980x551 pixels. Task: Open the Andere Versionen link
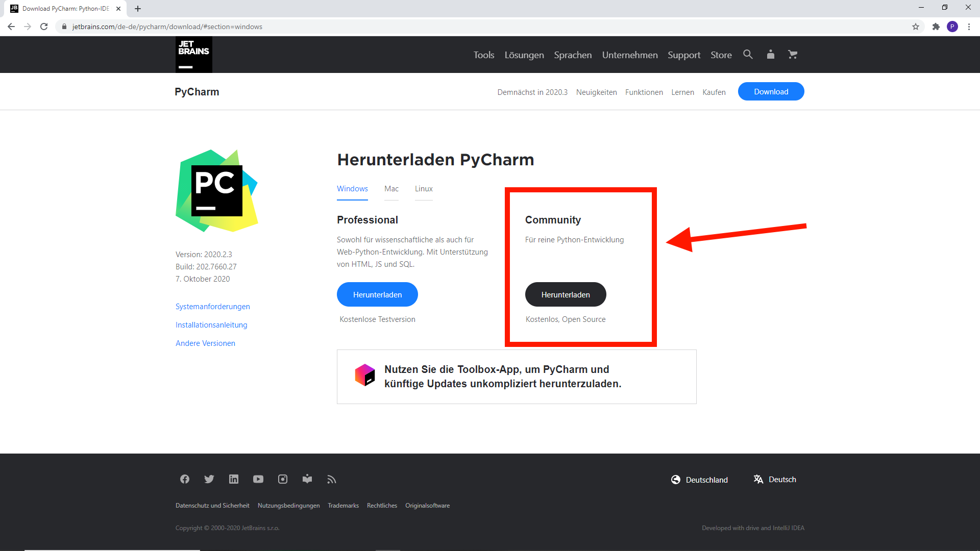click(205, 343)
